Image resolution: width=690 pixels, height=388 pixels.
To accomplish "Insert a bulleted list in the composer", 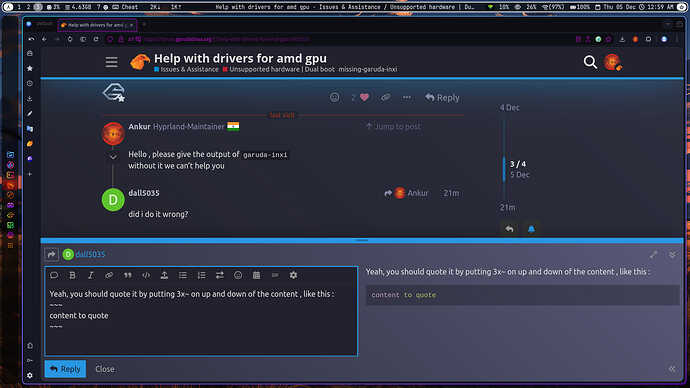I will tap(183, 275).
